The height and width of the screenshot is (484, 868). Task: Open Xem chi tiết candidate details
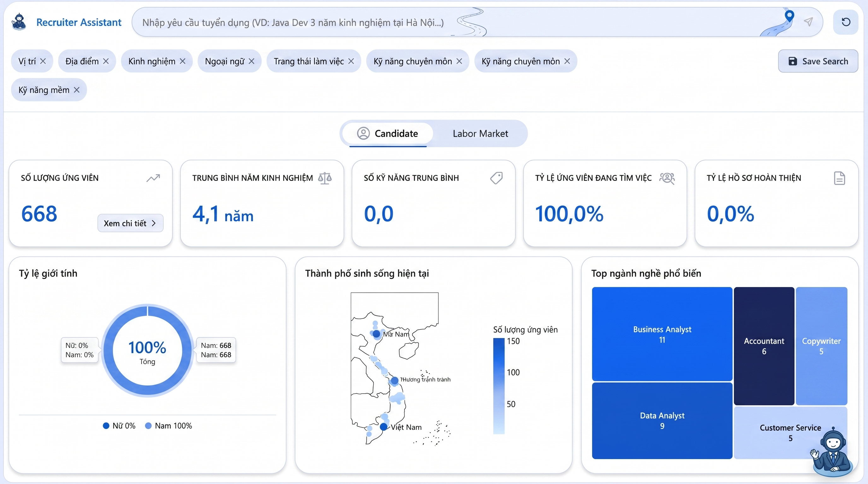[130, 223]
